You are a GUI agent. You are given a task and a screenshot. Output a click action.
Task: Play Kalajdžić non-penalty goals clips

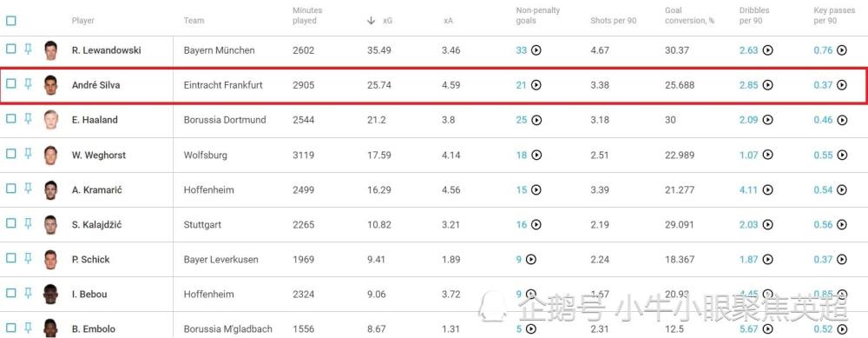pyautogui.click(x=536, y=224)
